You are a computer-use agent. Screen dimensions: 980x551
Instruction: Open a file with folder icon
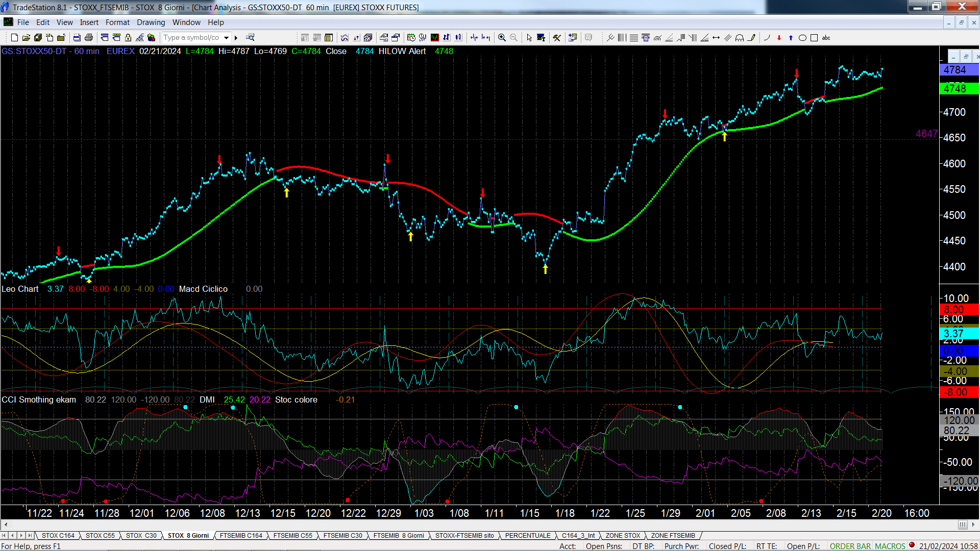[x=26, y=38]
